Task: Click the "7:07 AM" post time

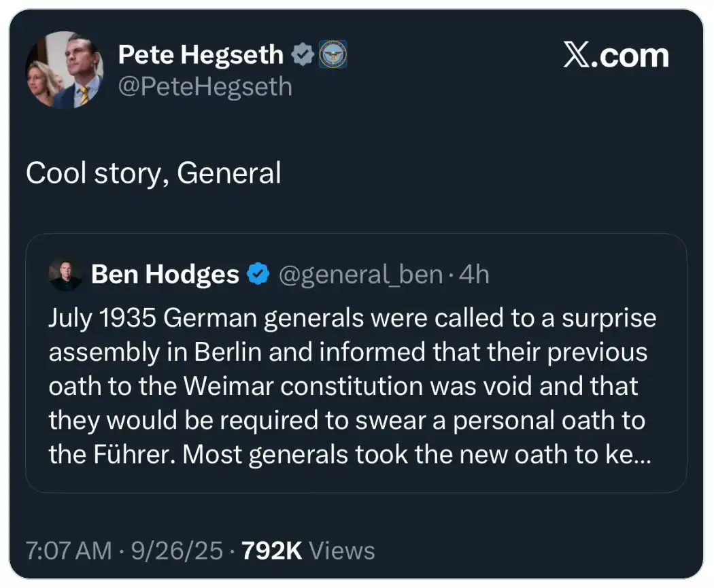Action: [x=68, y=551]
